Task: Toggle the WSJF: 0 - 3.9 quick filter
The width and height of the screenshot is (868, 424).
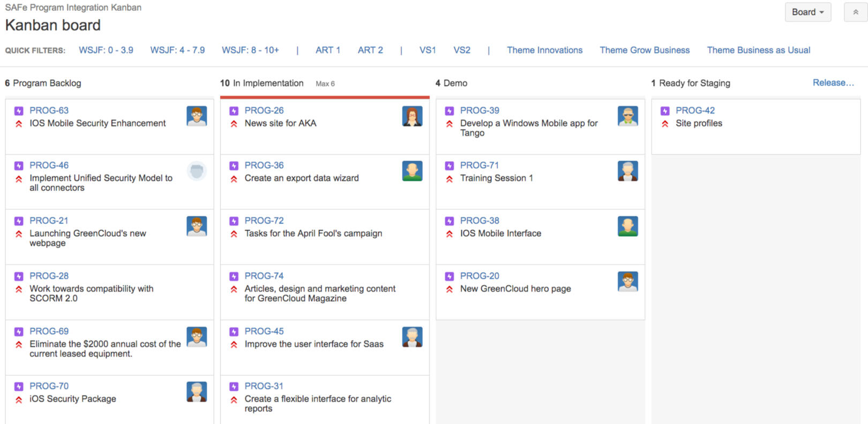Action: (x=106, y=50)
